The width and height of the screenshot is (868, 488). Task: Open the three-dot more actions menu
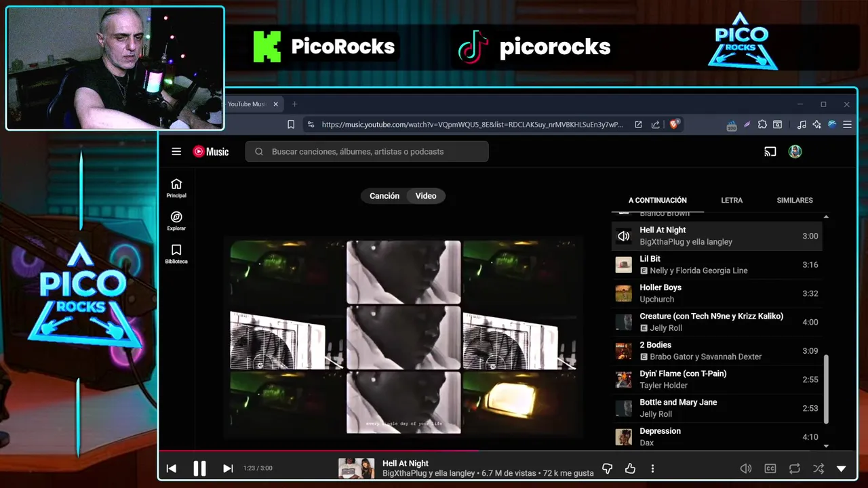pos(652,468)
